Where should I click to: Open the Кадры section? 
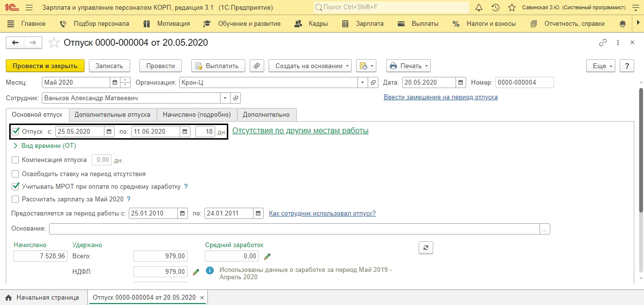coord(311,24)
